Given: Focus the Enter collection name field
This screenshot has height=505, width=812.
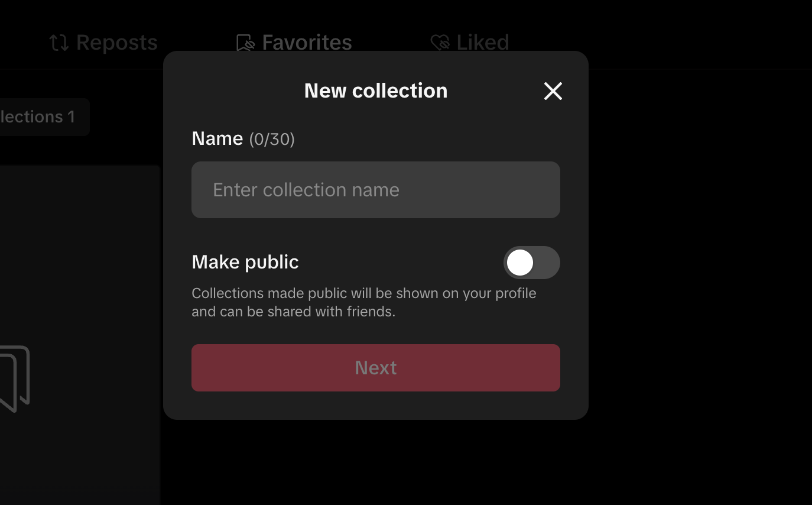Looking at the screenshot, I should tap(376, 190).
